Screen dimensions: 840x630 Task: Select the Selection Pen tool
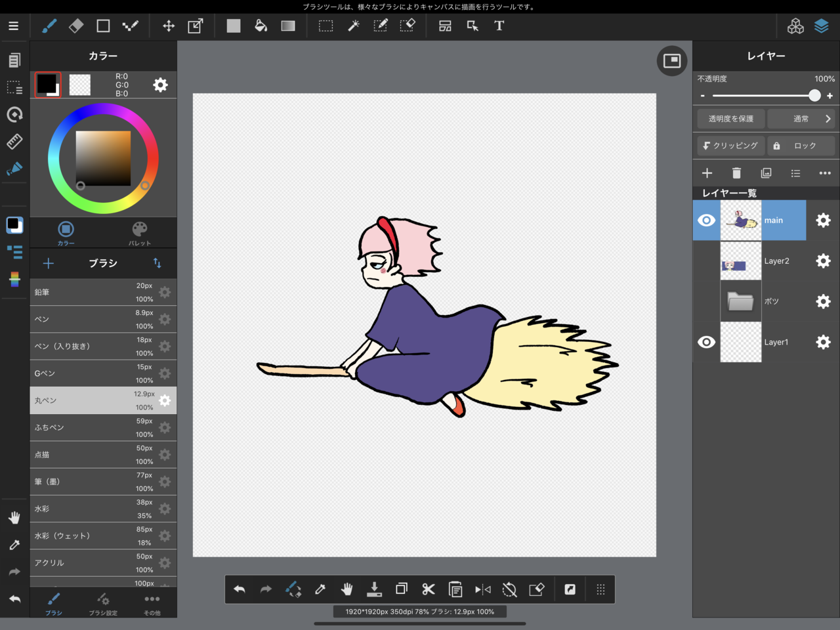click(x=381, y=26)
